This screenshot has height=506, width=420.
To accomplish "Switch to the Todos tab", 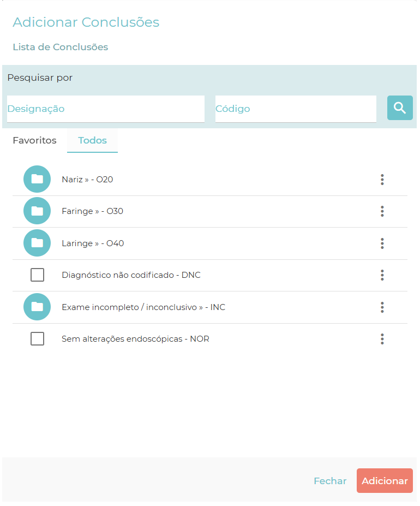I will coord(92,140).
